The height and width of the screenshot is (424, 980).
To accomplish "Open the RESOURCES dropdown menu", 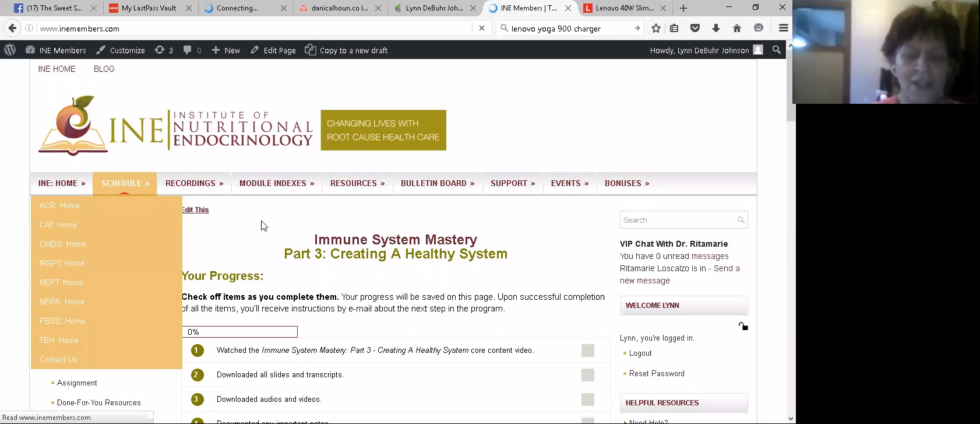I will [x=357, y=183].
